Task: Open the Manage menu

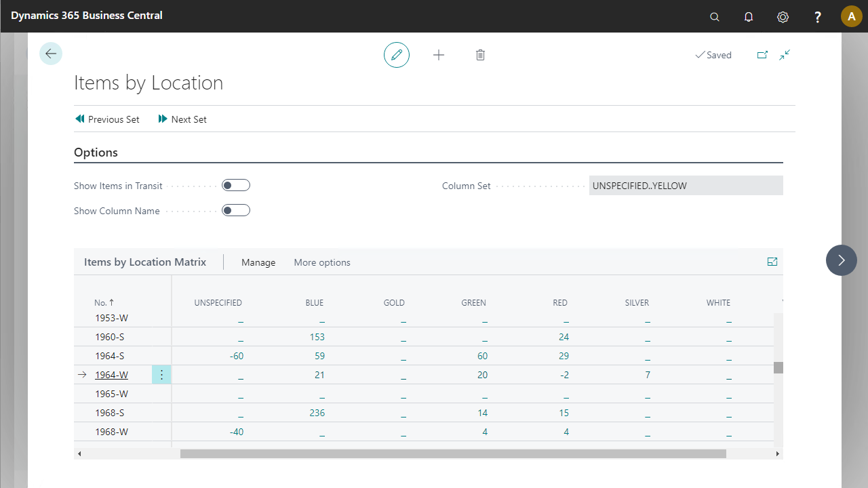Action: (258, 262)
